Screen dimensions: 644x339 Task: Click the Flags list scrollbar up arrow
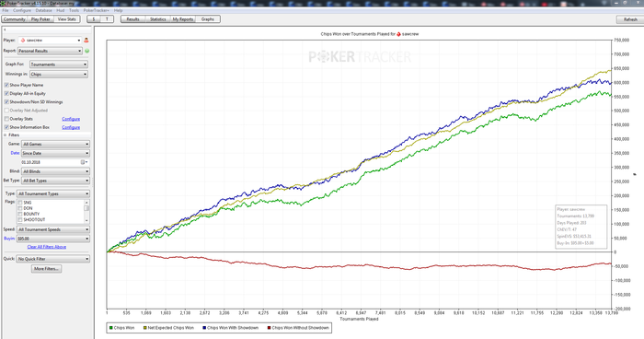(86, 202)
